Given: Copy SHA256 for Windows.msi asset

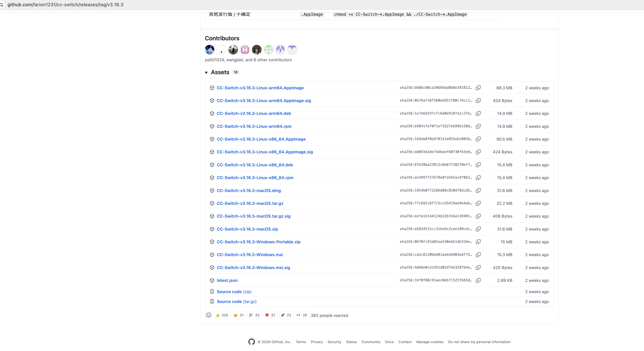Looking at the screenshot, I should coord(478,254).
